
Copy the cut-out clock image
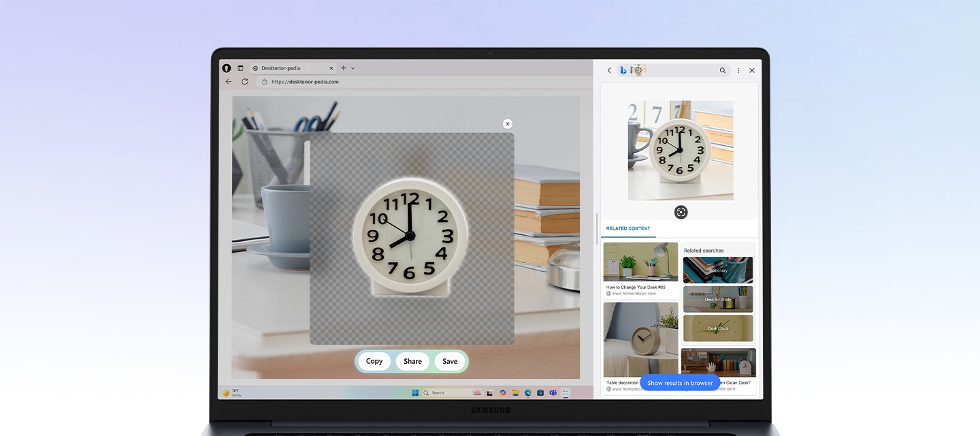374,362
